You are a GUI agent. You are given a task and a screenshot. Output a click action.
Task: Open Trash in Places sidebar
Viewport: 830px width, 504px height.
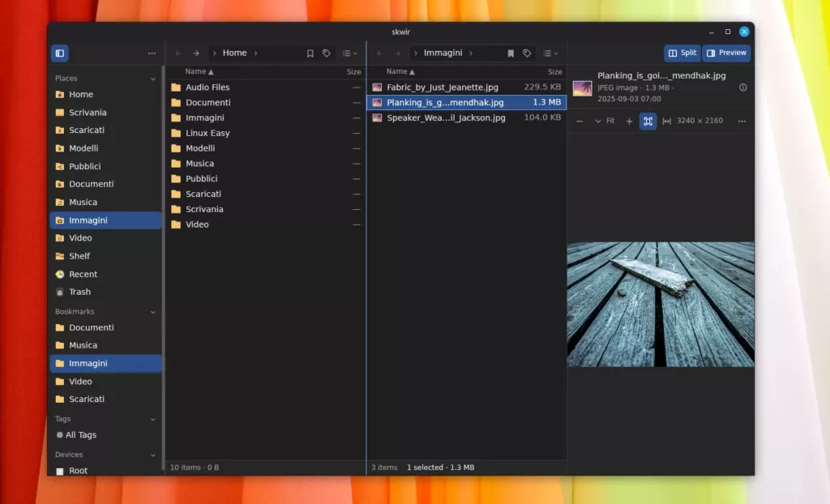point(105,292)
